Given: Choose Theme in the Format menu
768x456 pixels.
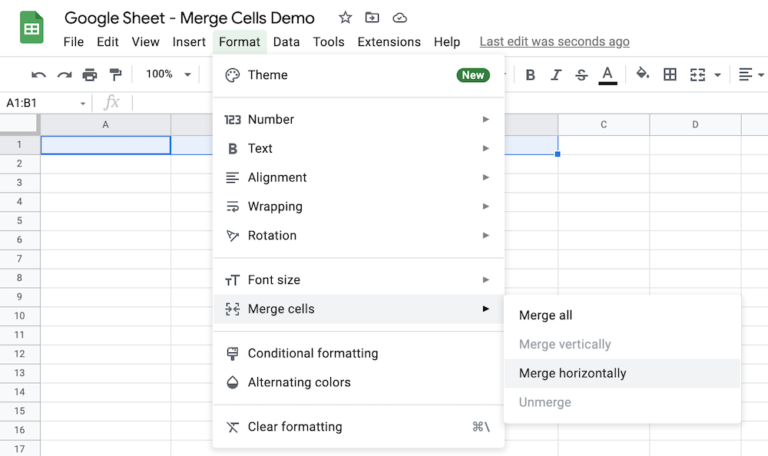Looking at the screenshot, I should [359, 75].
